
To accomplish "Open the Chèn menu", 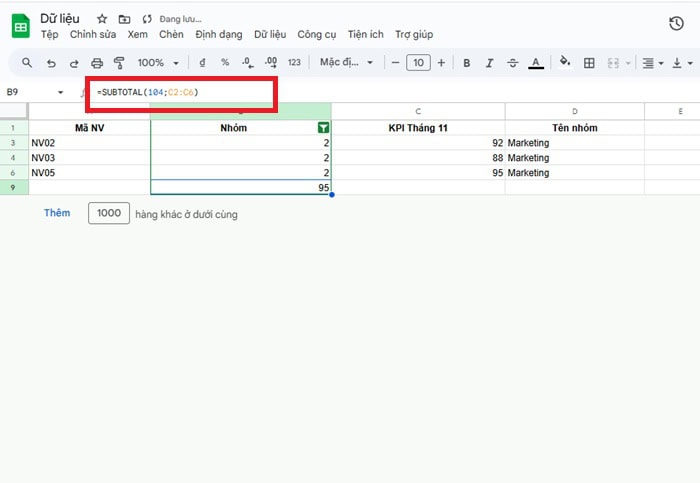I will pos(171,34).
